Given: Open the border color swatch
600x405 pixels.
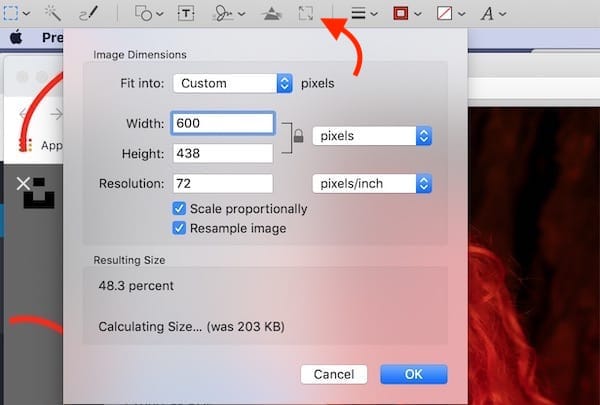Looking at the screenshot, I should pyautogui.click(x=405, y=13).
